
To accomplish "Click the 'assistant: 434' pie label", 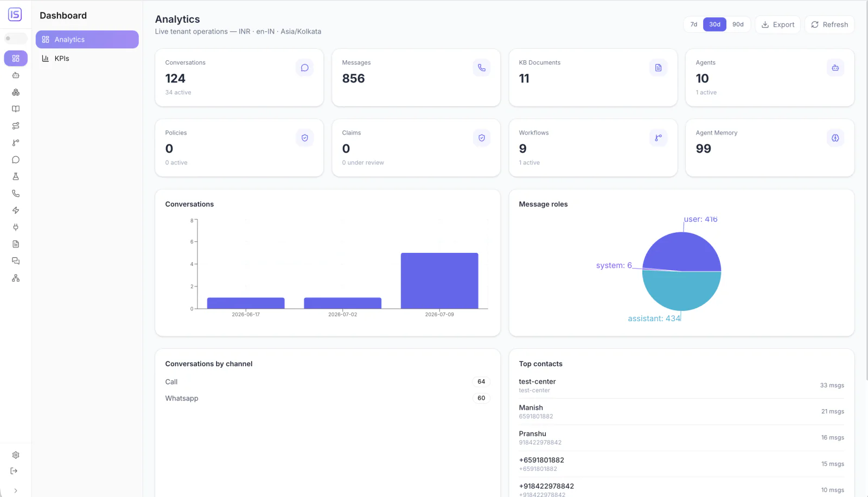I will click(x=654, y=318).
